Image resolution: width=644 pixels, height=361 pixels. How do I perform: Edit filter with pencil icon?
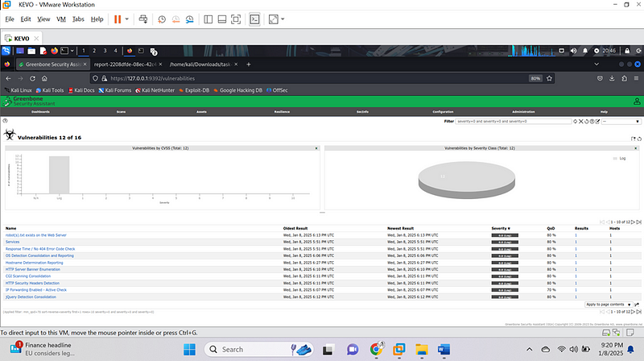(x=598, y=122)
